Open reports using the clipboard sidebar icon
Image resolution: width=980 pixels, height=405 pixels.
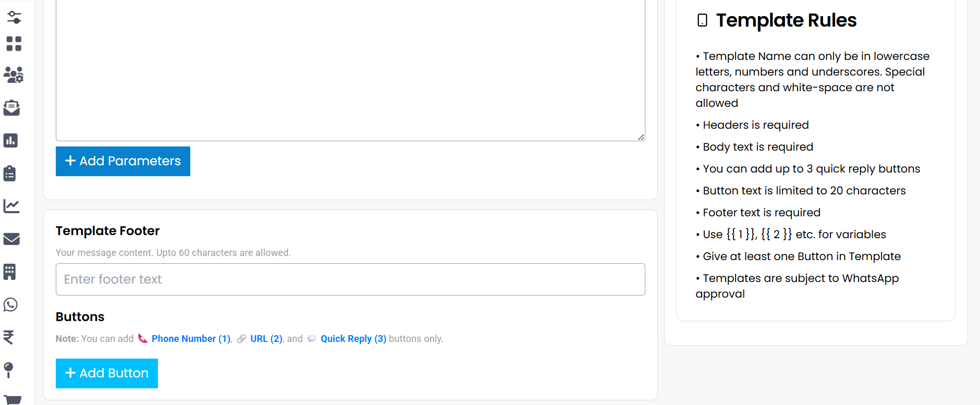10,173
